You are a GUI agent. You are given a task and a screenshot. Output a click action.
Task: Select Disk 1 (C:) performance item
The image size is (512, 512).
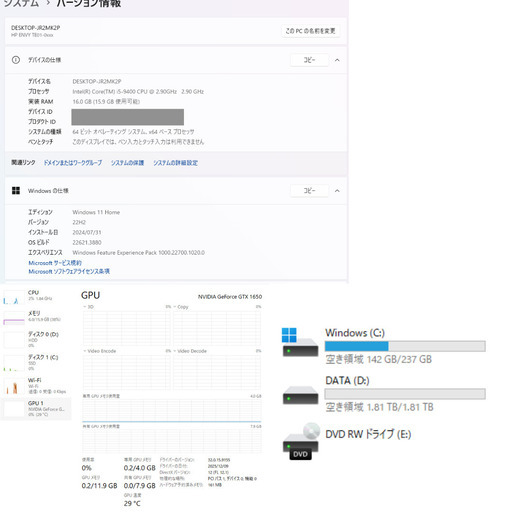click(36, 362)
